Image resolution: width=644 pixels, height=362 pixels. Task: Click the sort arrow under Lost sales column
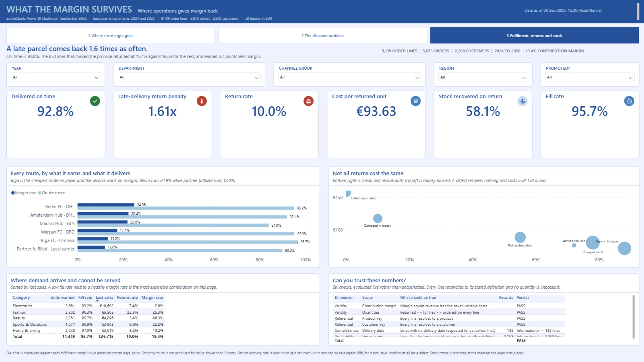[x=97, y=301]
